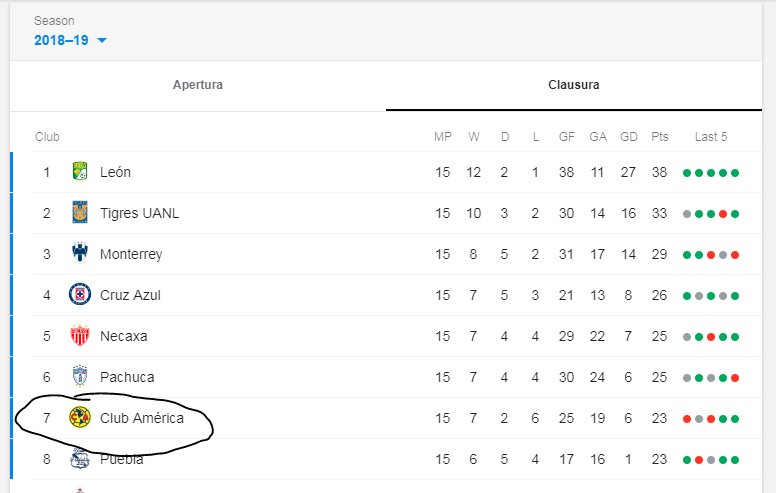Click the Monterrey club crest icon
This screenshot has width=776, height=493.
click(80, 253)
